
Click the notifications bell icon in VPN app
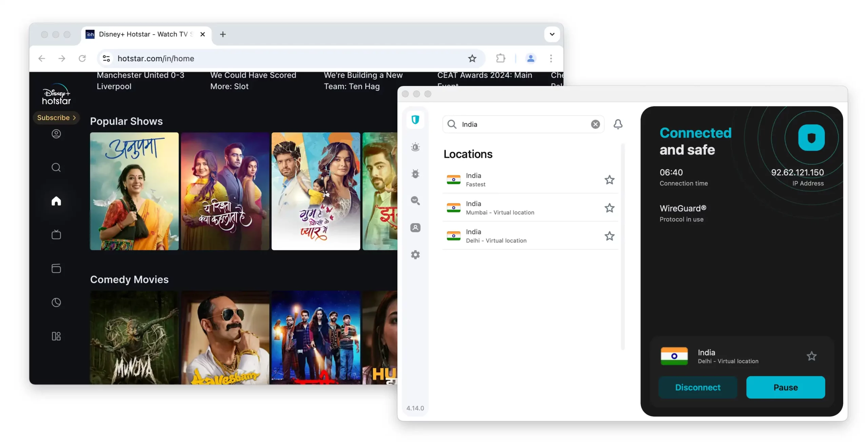coord(617,124)
